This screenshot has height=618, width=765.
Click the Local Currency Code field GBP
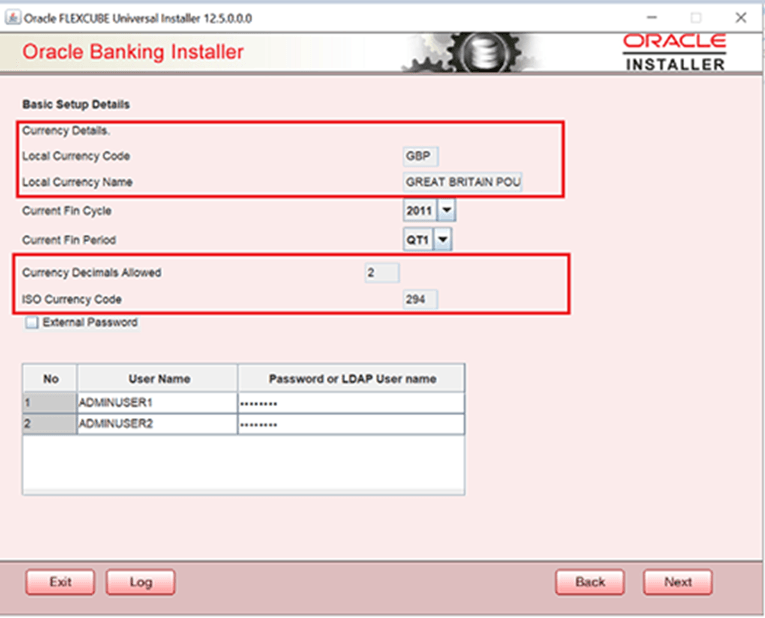click(x=421, y=156)
